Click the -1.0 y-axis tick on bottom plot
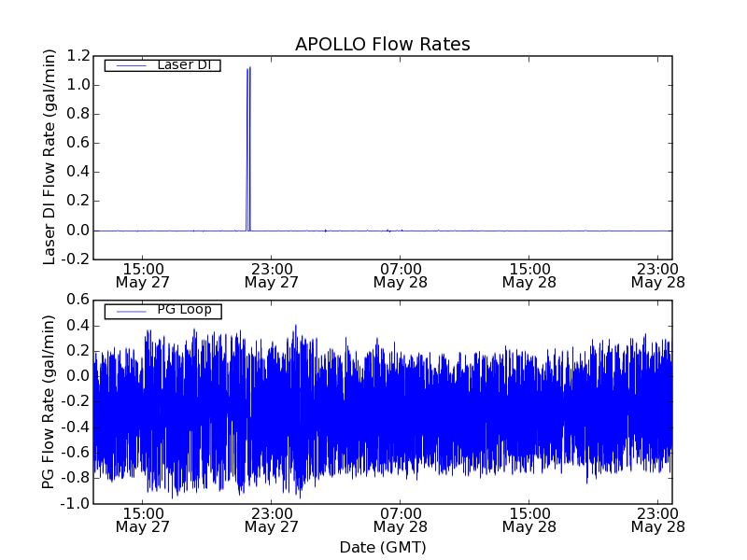This screenshot has height=560, width=747. click(76, 504)
